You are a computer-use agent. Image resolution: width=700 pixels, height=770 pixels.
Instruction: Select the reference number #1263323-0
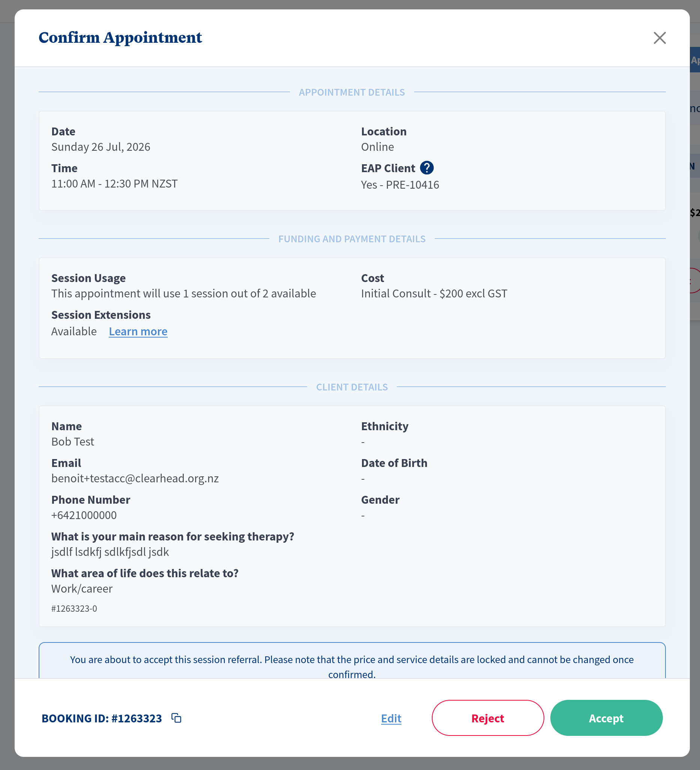click(x=74, y=608)
